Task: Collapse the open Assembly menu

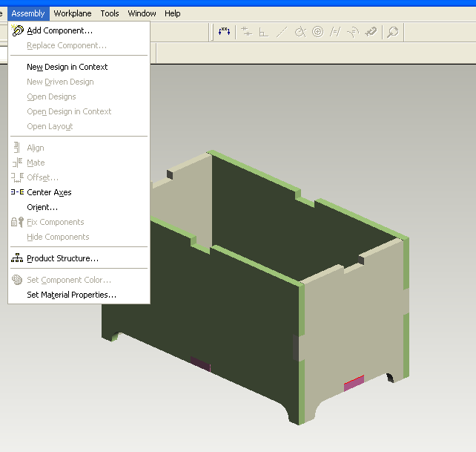Action: 28,13
